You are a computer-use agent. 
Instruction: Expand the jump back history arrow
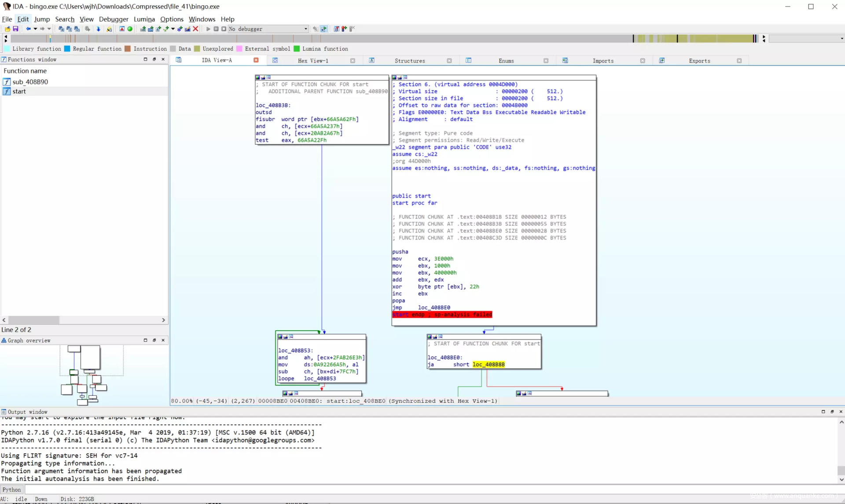tap(35, 29)
